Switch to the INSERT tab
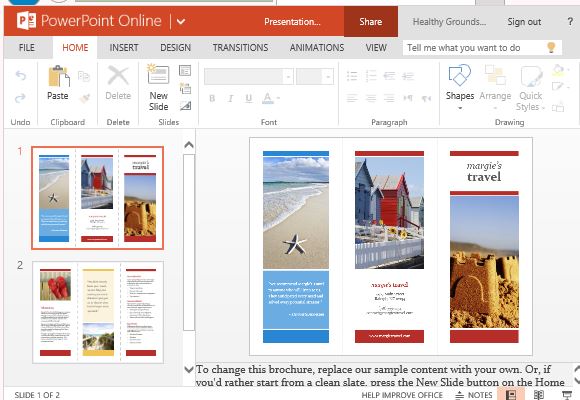 pyautogui.click(x=124, y=48)
